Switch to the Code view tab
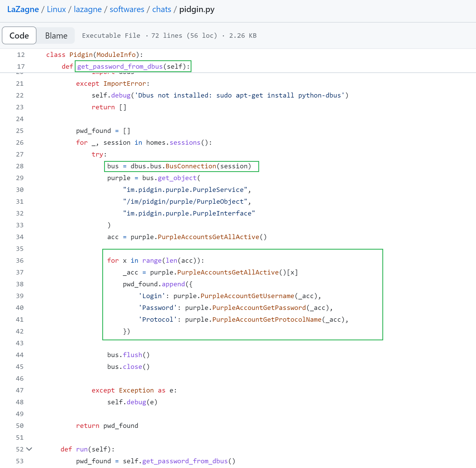476x468 pixels. pos(19,35)
